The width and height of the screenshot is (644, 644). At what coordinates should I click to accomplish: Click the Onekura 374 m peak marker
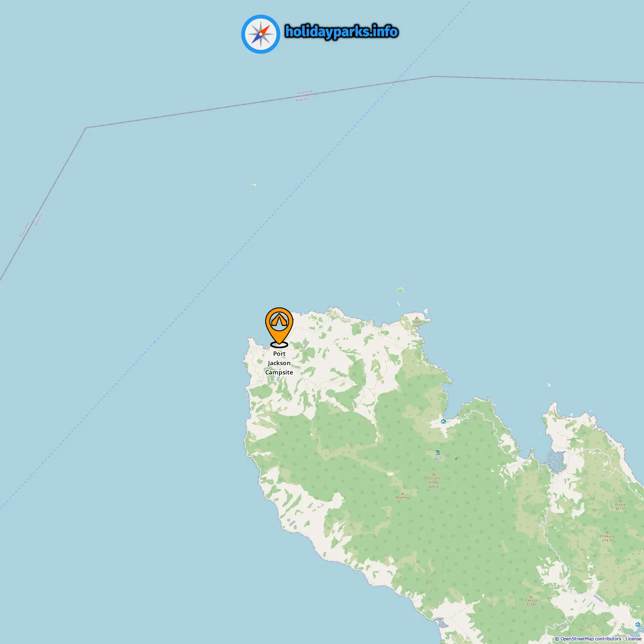(607, 532)
